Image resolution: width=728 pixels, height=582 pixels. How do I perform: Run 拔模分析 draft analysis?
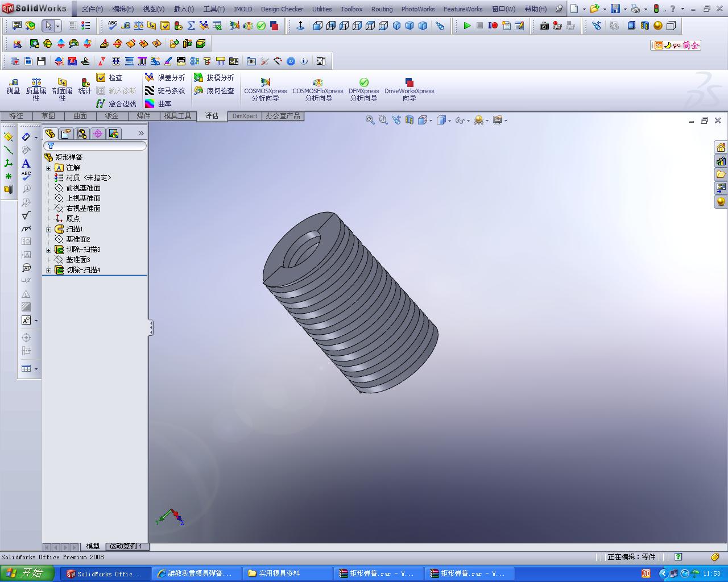click(214, 77)
